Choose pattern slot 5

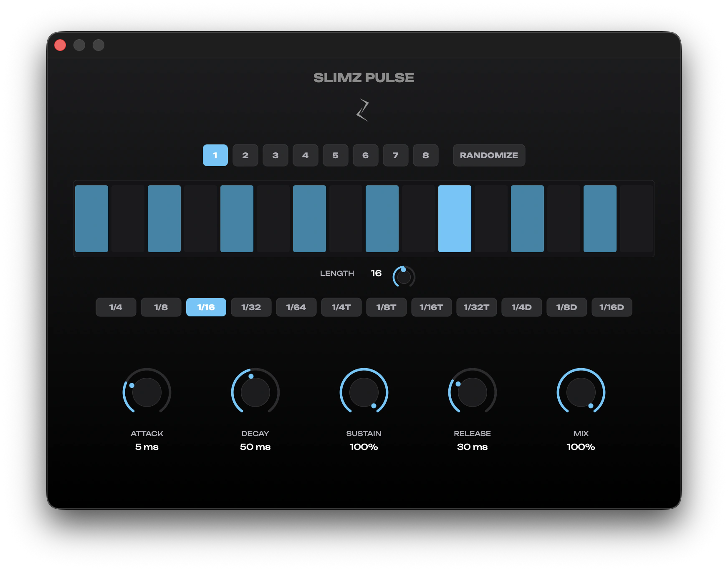336,155
